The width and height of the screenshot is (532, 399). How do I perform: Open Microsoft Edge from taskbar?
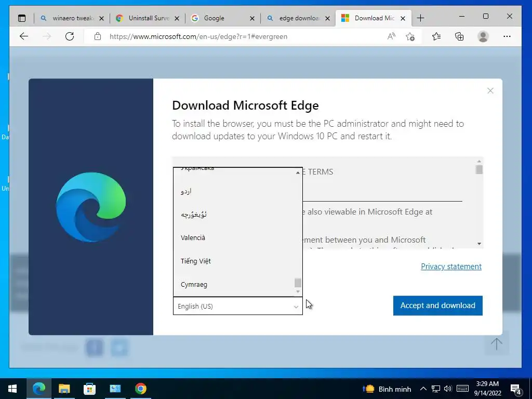tap(38, 389)
